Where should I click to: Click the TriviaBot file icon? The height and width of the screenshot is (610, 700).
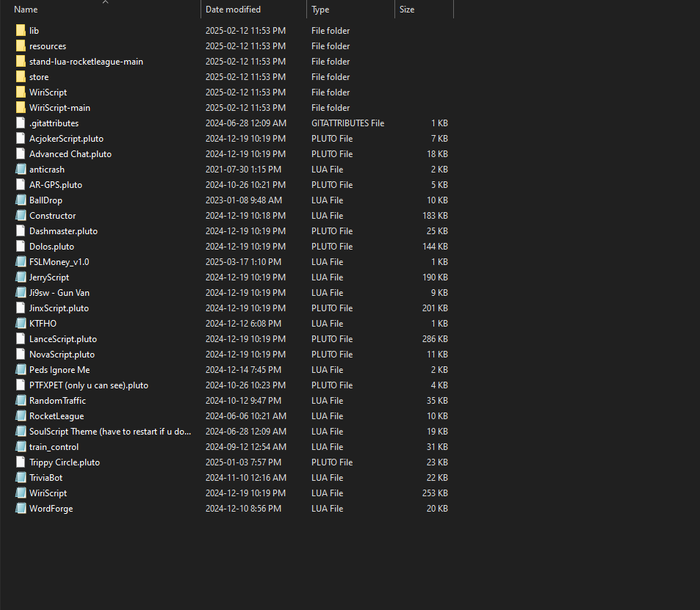pos(21,477)
